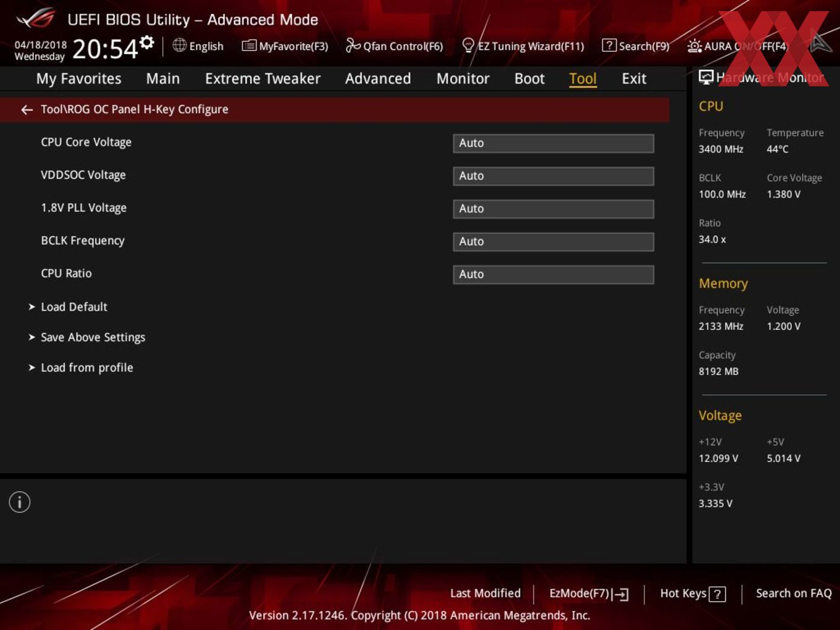840x630 pixels.
Task: Open My Favorites tab
Action: pyautogui.click(x=78, y=78)
